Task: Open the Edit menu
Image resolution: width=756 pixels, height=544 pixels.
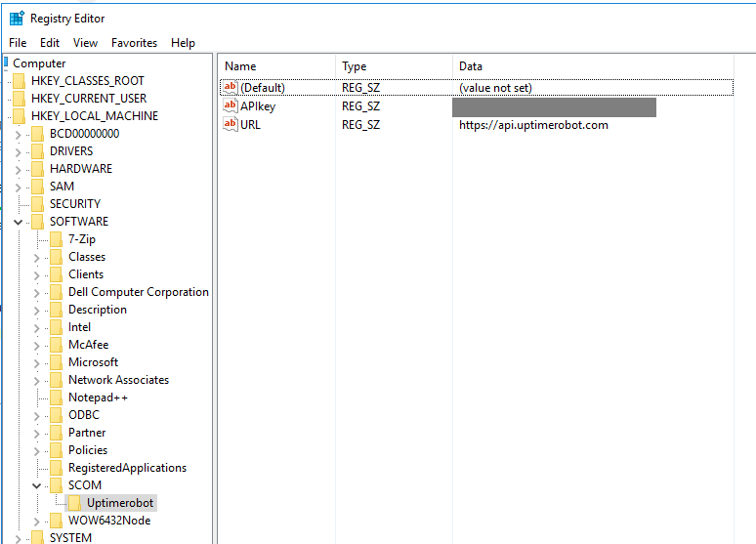Action: click(50, 43)
